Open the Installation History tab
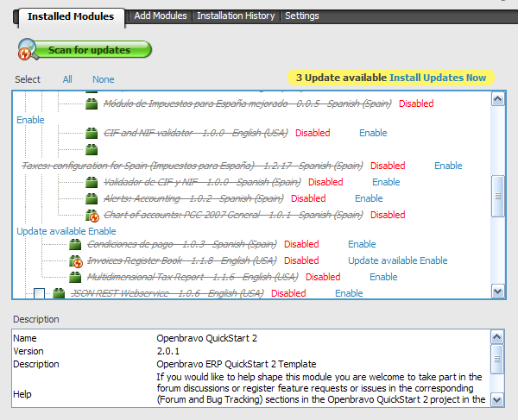 click(236, 16)
